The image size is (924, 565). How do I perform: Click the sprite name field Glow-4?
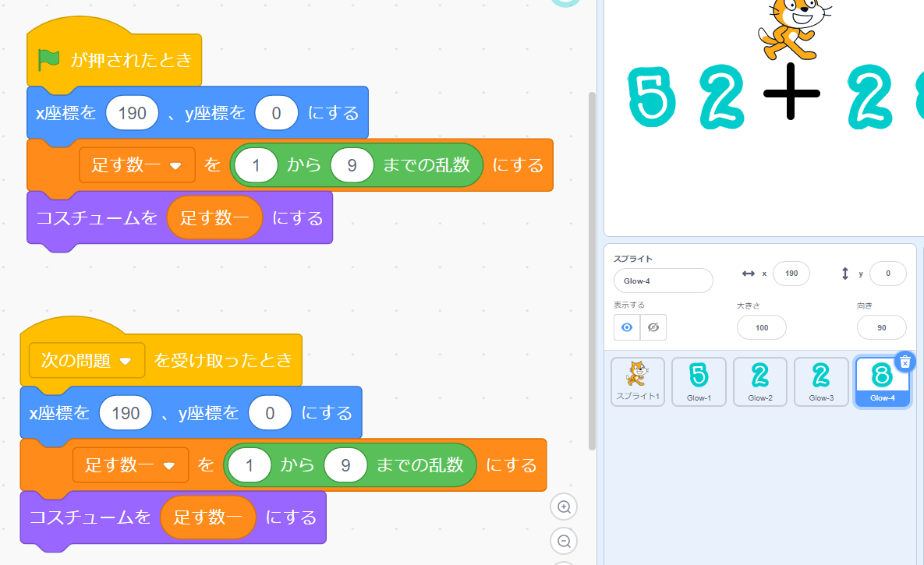click(663, 281)
